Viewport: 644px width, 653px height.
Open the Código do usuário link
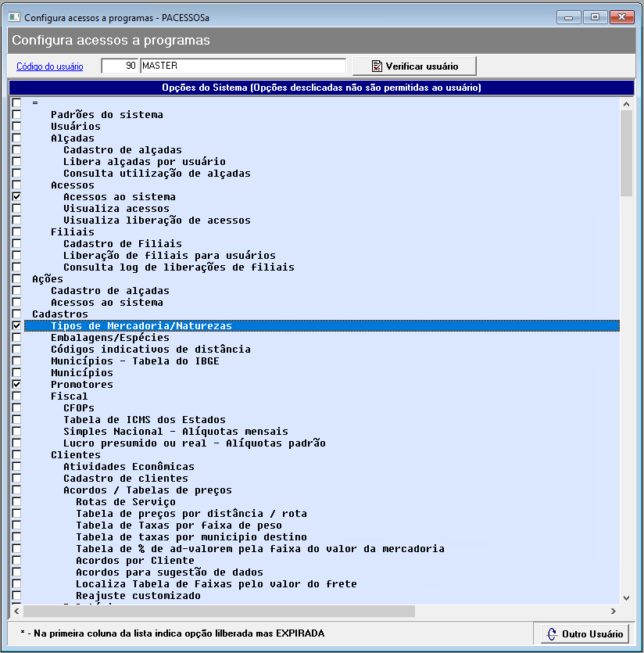(49, 66)
